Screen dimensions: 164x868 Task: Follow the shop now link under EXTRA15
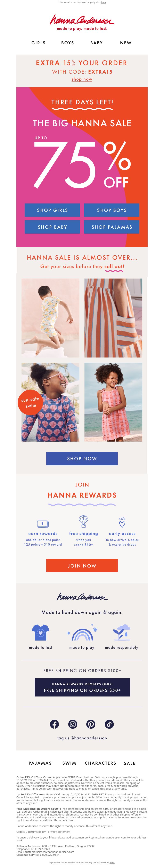click(82, 79)
